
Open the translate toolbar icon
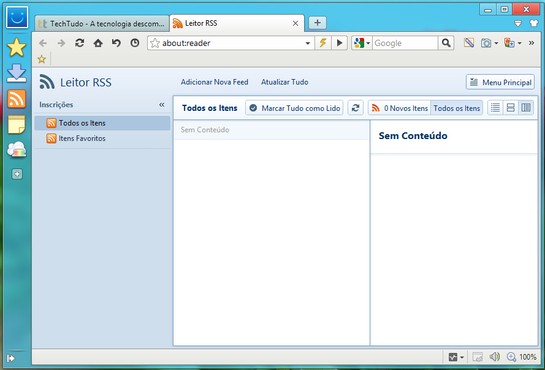tap(509, 43)
